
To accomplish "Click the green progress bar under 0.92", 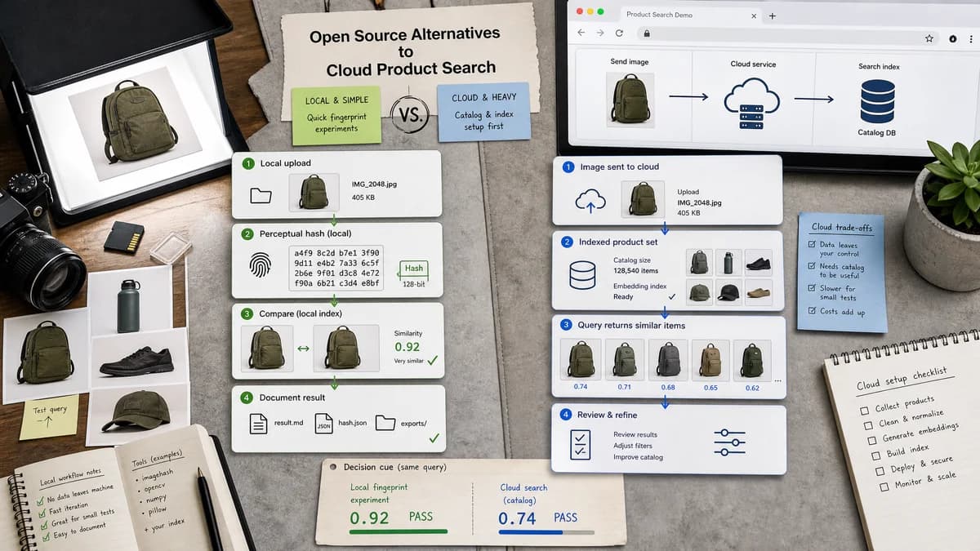I will [x=399, y=531].
